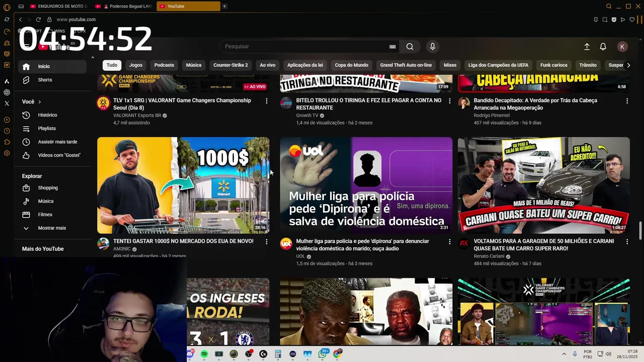
Task: Show hidden system tray icons chevron
Action: [x=563, y=354]
